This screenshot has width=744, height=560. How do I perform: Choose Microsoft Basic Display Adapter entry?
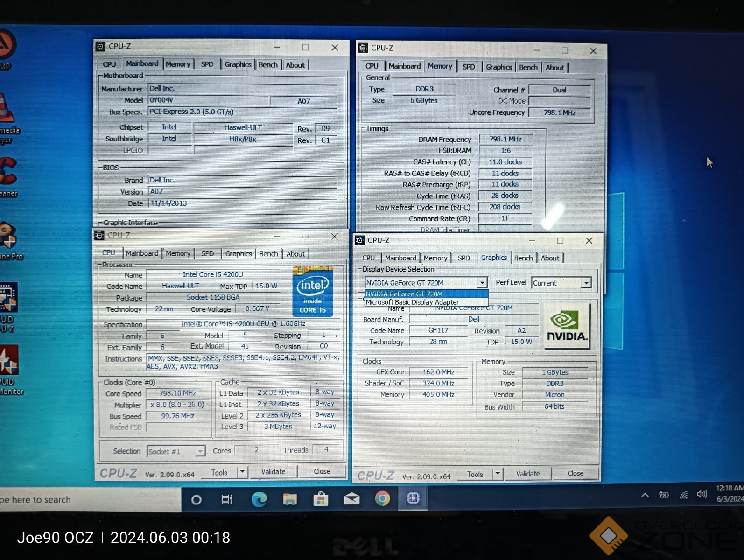[426, 302]
